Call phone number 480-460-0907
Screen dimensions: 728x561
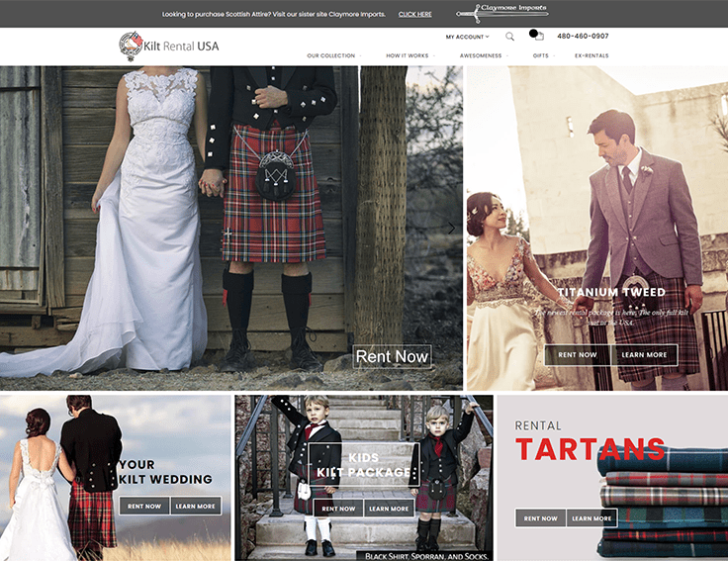(583, 36)
